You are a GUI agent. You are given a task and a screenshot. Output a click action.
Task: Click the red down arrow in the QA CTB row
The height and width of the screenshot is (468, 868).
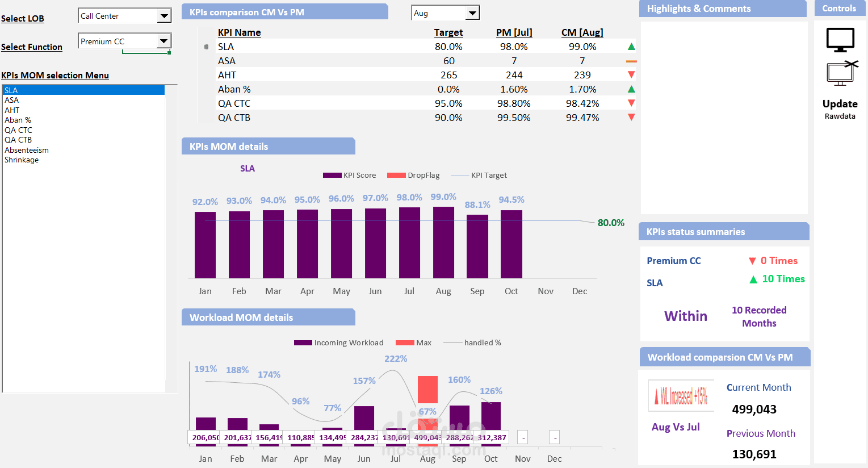click(x=631, y=117)
